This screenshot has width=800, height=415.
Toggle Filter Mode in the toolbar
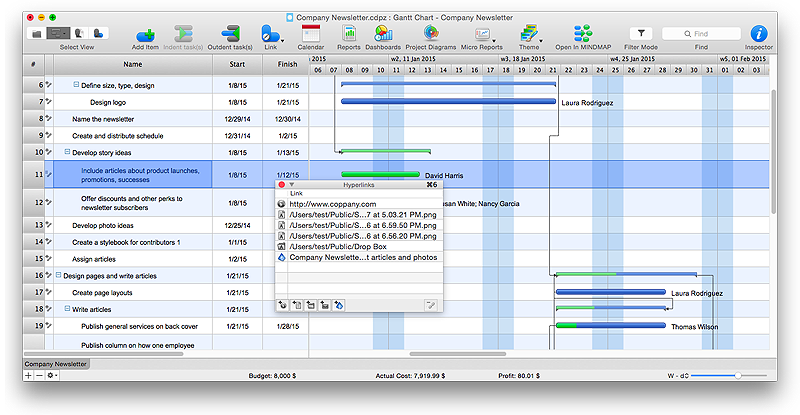click(x=642, y=34)
